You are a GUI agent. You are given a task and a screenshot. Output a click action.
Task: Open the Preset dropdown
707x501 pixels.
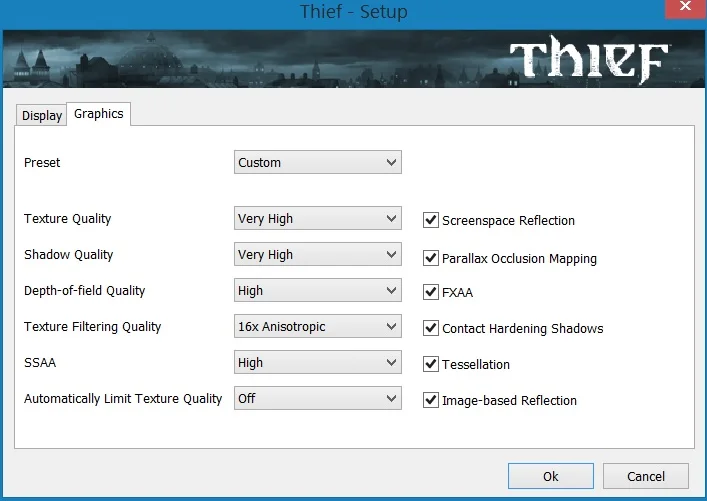[x=317, y=162]
